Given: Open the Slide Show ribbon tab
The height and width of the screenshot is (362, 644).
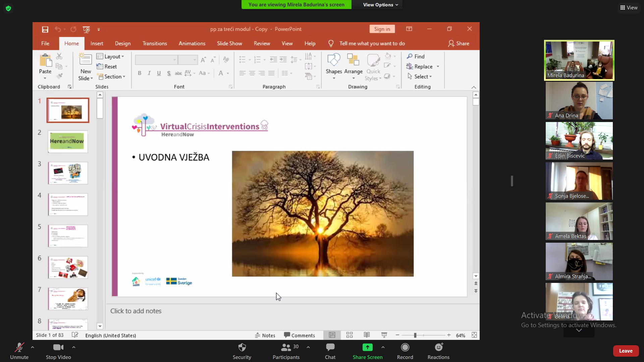Looking at the screenshot, I should tap(229, 44).
